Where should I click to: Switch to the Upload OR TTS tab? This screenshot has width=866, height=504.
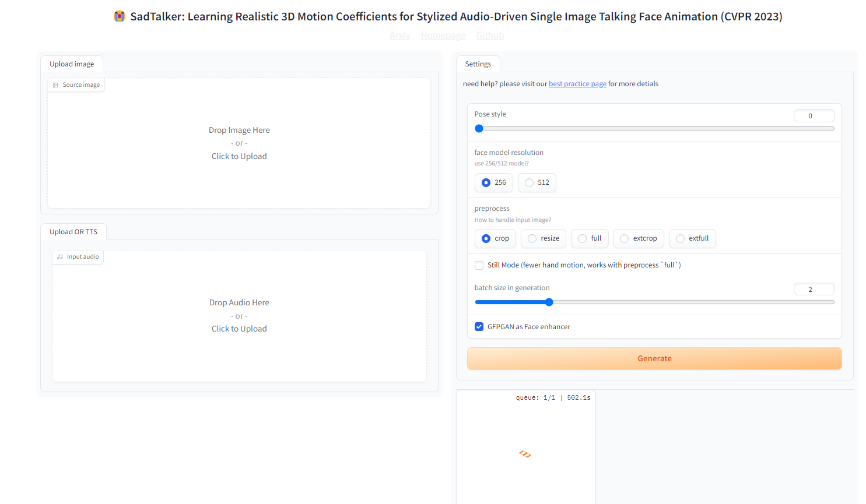(x=73, y=231)
